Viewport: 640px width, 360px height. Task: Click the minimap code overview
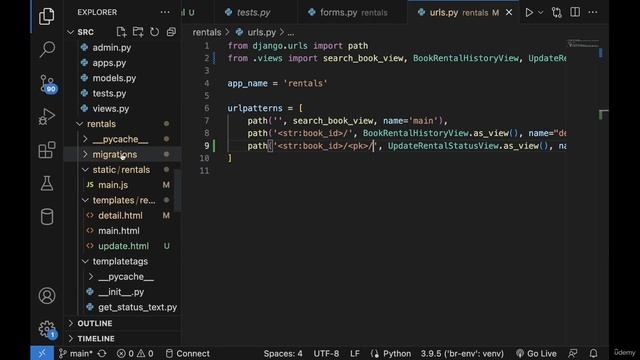point(583,44)
